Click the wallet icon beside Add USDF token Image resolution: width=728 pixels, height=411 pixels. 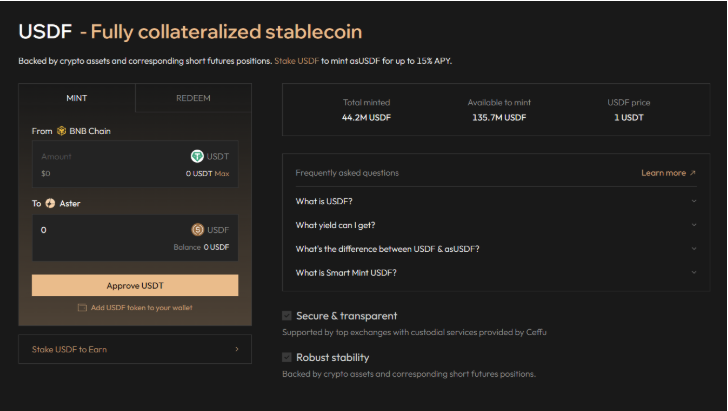coord(82,307)
